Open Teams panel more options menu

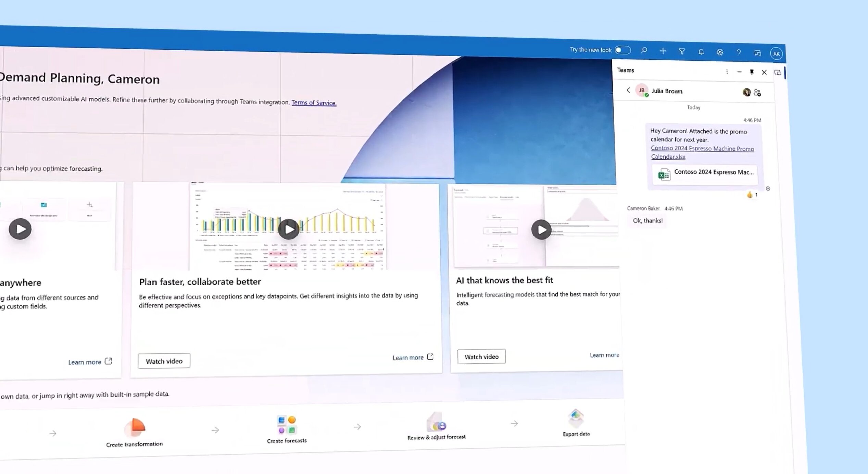pyautogui.click(x=727, y=72)
